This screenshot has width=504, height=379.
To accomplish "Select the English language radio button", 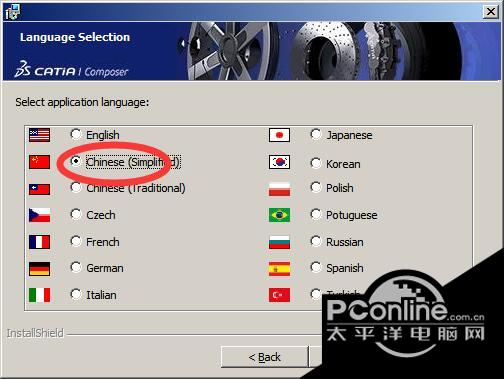I will pos(76,135).
